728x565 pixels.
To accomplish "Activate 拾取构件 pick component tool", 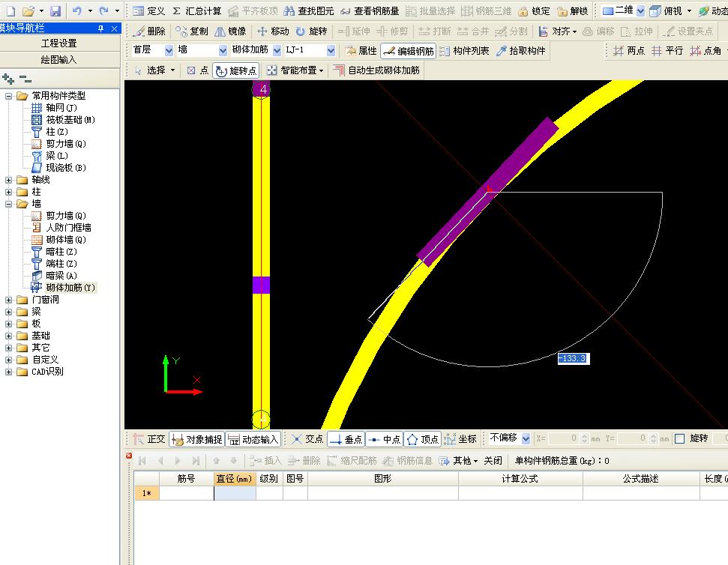I will tap(520, 50).
